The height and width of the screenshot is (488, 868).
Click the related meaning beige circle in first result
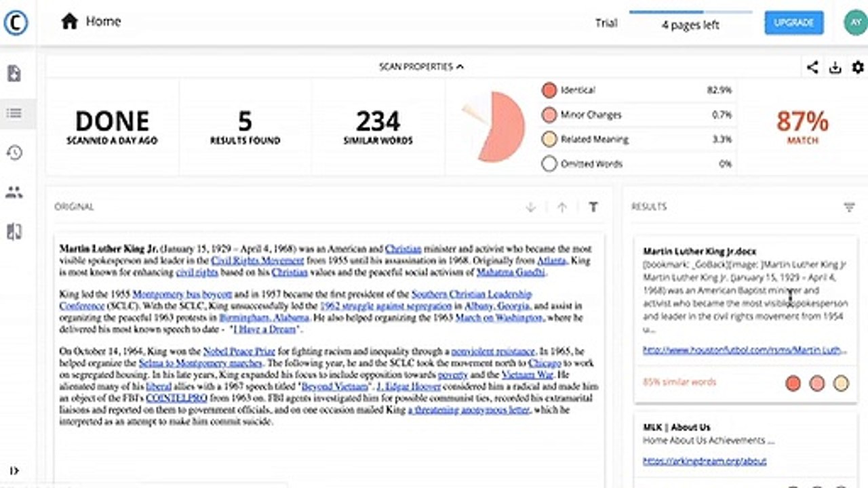[x=841, y=384]
